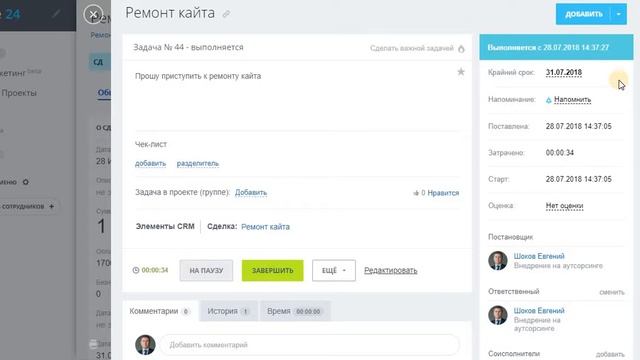Switch to the История tab
The width and height of the screenshot is (640, 360).
[228, 311]
